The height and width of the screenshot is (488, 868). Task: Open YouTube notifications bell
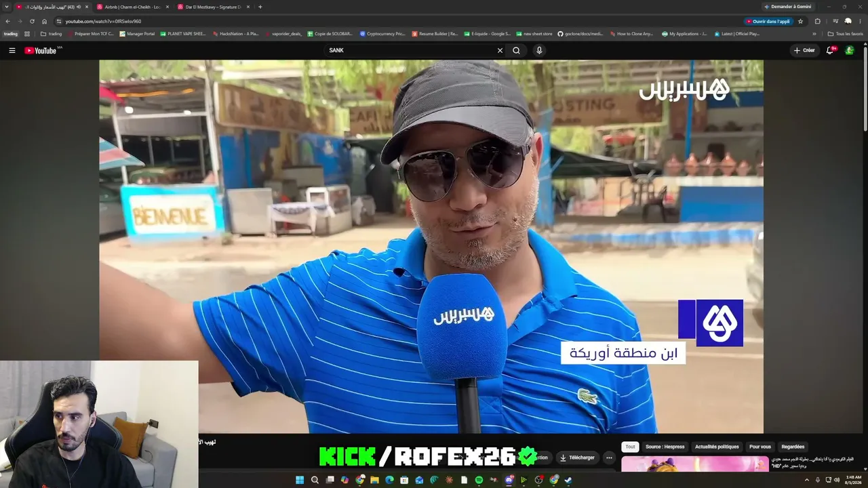pos(830,50)
